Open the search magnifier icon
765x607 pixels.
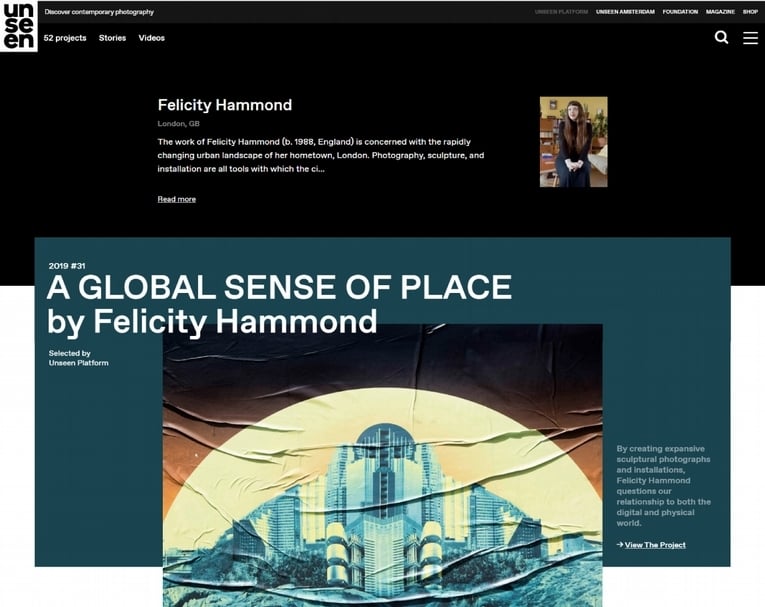(721, 38)
